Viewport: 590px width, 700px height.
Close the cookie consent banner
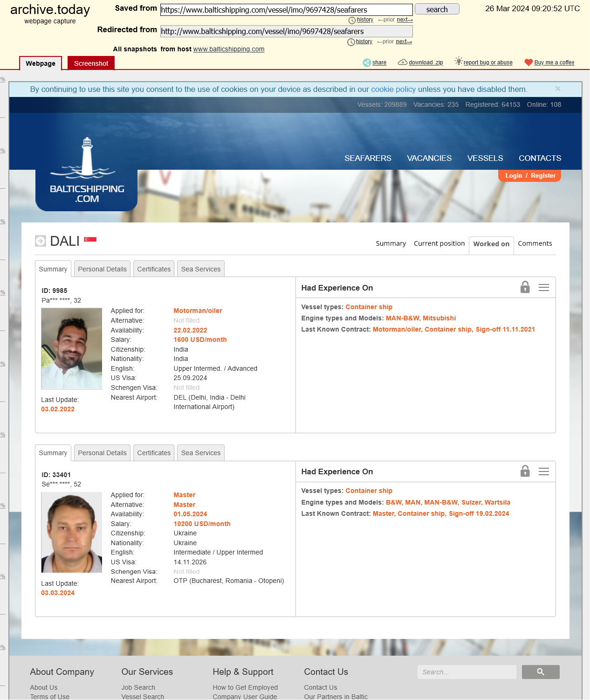(x=558, y=89)
